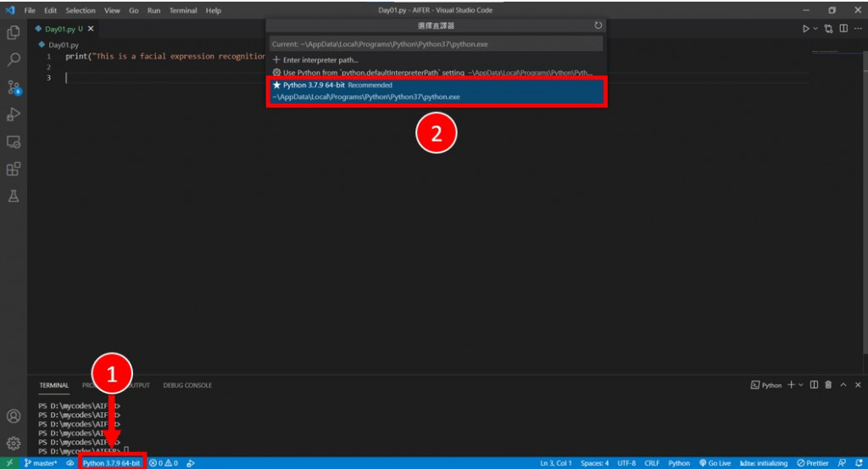
Task: Click Ln 3, Col 1 in status bar
Action: (556, 463)
